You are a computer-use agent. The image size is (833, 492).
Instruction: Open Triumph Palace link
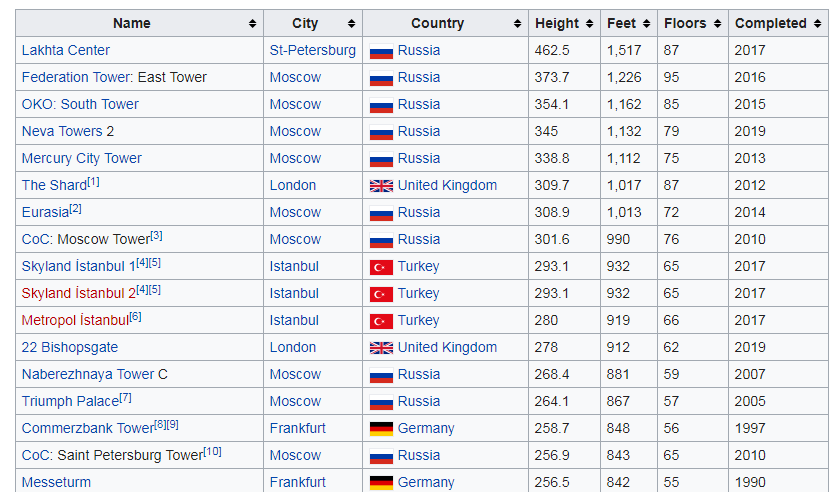tap(70, 401)
